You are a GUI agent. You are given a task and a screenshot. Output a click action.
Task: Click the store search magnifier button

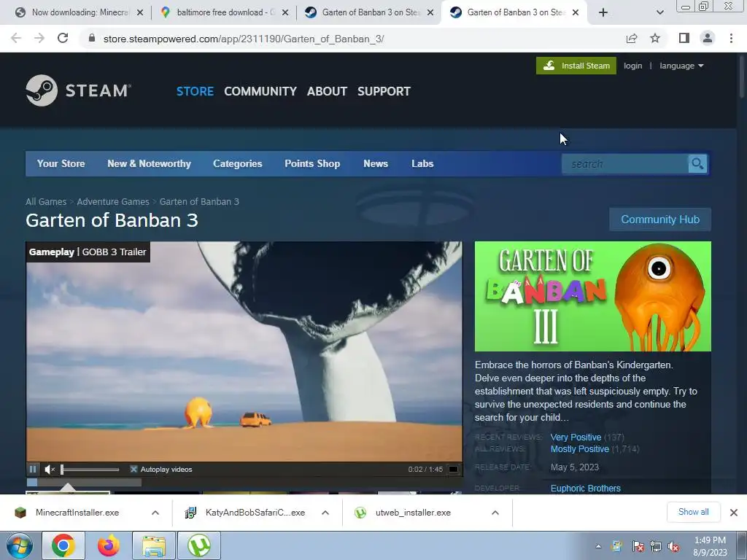[697, 164]
